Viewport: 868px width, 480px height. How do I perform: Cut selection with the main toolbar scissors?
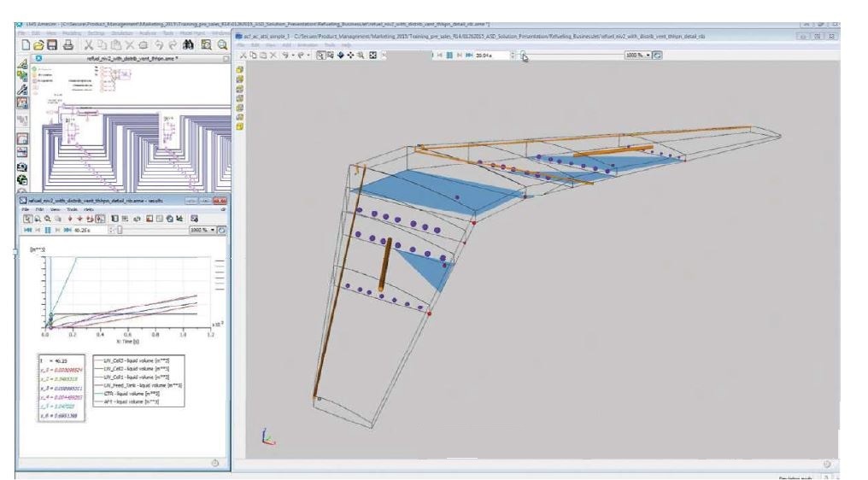click(x=89, y=45)
